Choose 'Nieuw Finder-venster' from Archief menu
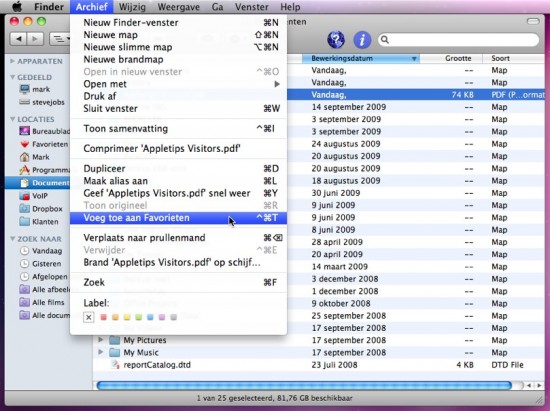This screenshot has width=550, height=411. (178, 22)
